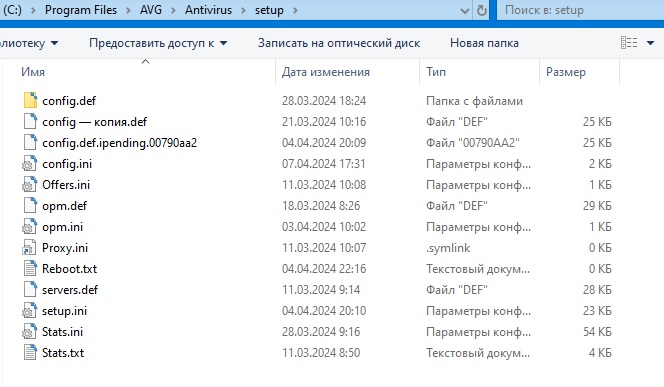Select the file name opm.def
Viewport: 664px width, 387px height.
(x=64, y=206)
